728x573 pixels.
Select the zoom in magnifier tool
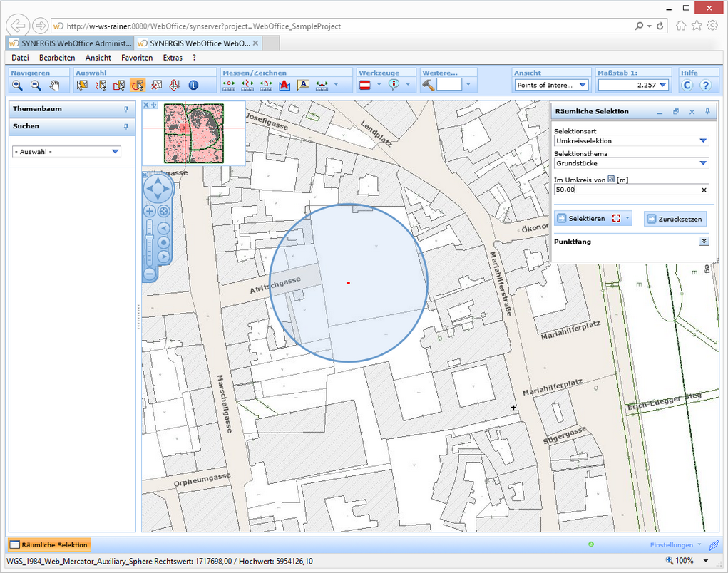pos(18,86)
